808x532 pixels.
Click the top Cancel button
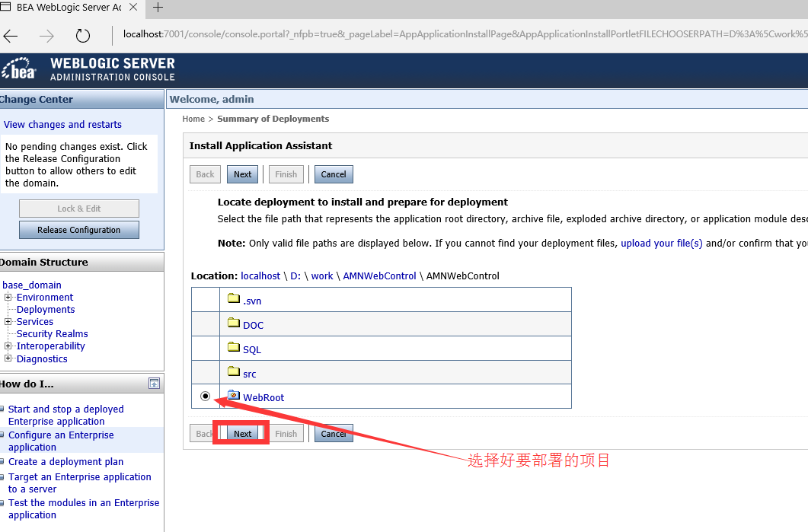[x=334, y=174]
